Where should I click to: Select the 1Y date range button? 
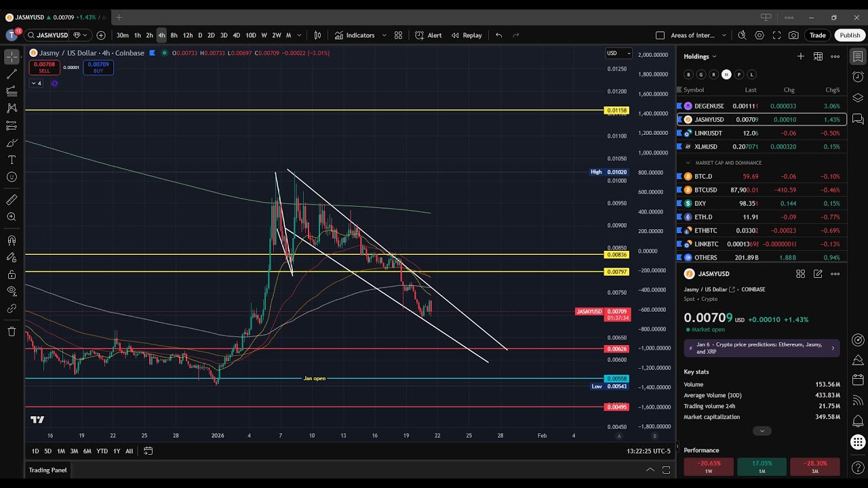coord(117,451)
